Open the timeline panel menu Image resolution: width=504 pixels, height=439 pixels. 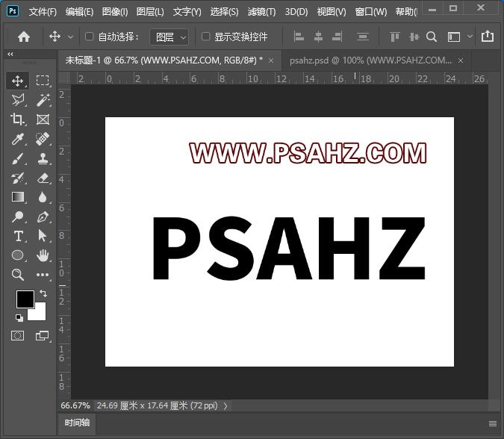pyautogui.click(x=493, y=423)
